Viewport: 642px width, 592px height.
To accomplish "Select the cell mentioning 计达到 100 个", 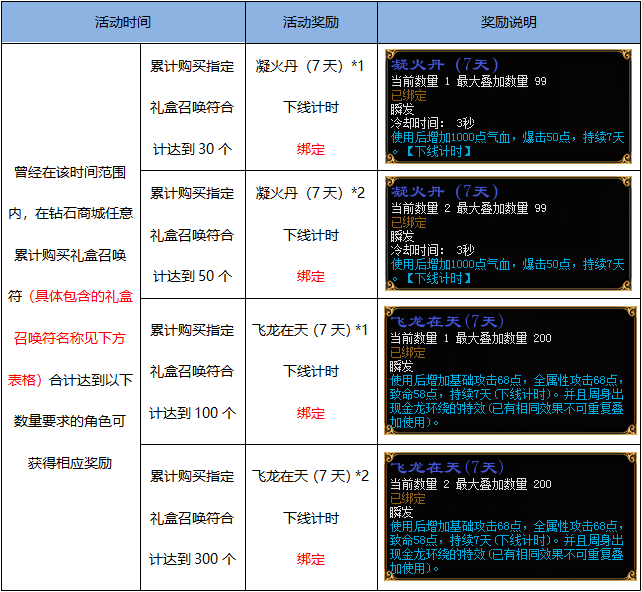I will point(193,371).
